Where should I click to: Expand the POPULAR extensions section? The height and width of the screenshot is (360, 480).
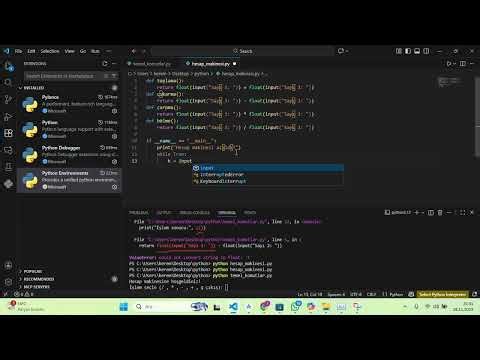[x=68, y=271]
